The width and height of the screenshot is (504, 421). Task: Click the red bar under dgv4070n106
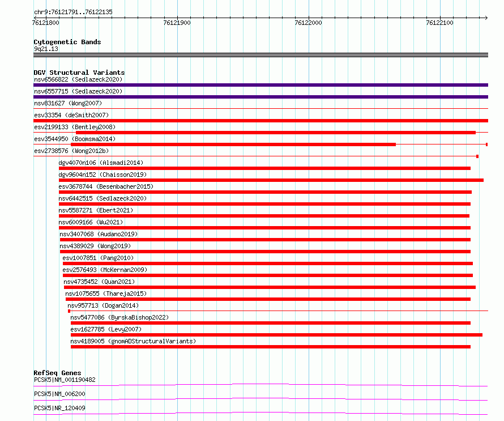point(264,168)
